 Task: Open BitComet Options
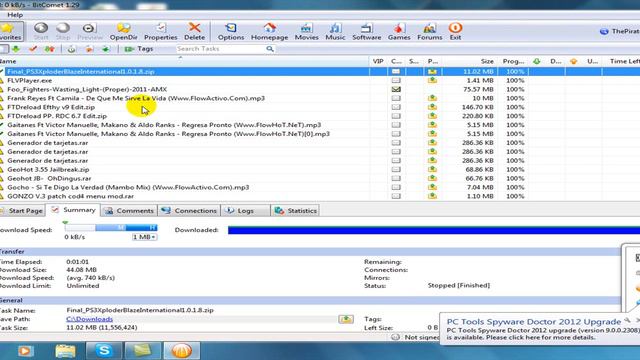[231, 31]
